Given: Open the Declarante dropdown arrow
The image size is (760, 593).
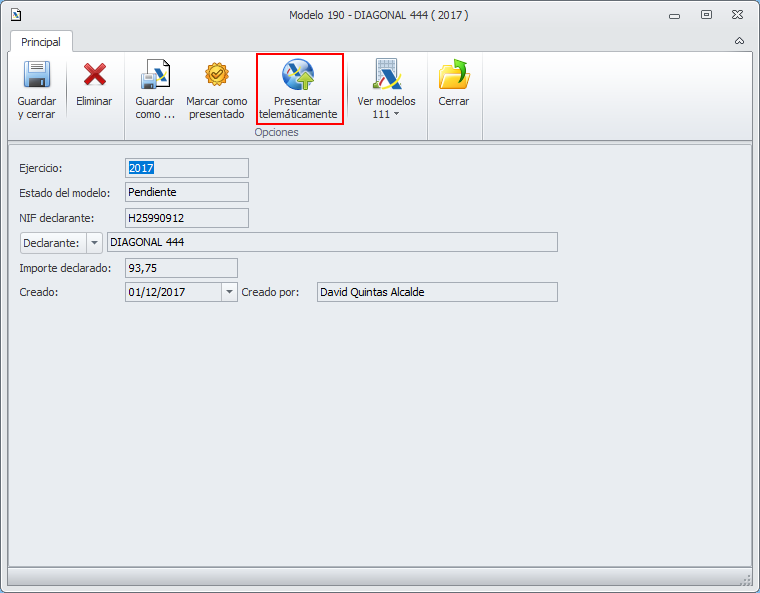Looking at the screenshot, I should pyautogui.click(x=95, y=243).
